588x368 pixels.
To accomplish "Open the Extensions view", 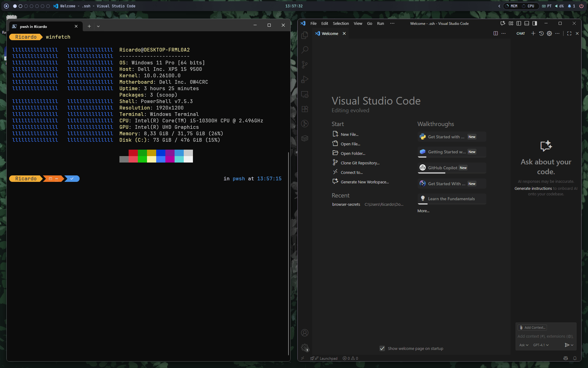I will point(305,109).
